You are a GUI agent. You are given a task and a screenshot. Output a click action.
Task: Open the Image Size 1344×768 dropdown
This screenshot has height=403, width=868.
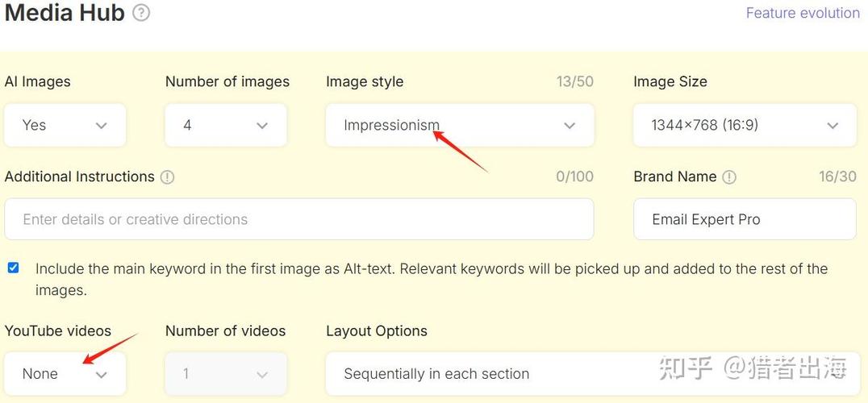point(744,125)
